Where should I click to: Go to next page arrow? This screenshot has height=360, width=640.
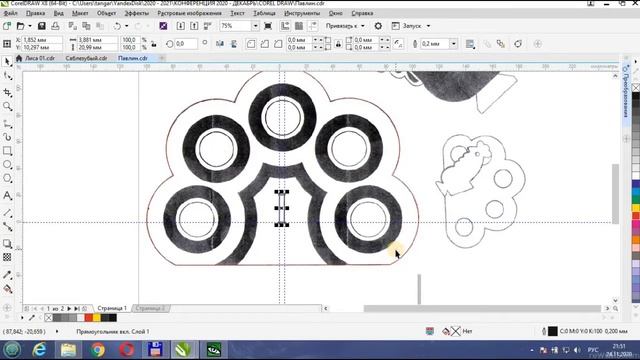pos(69,309)
